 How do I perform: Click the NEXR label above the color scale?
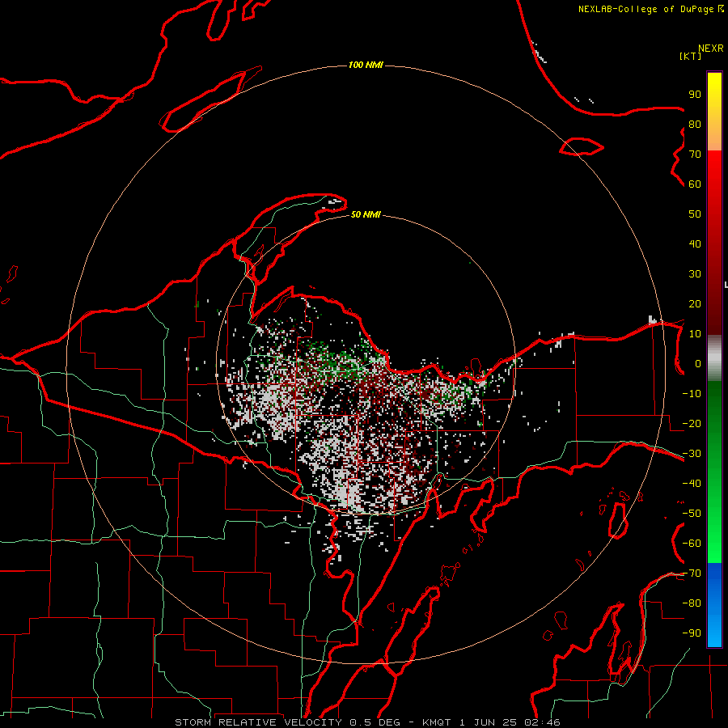coord(711,49)
